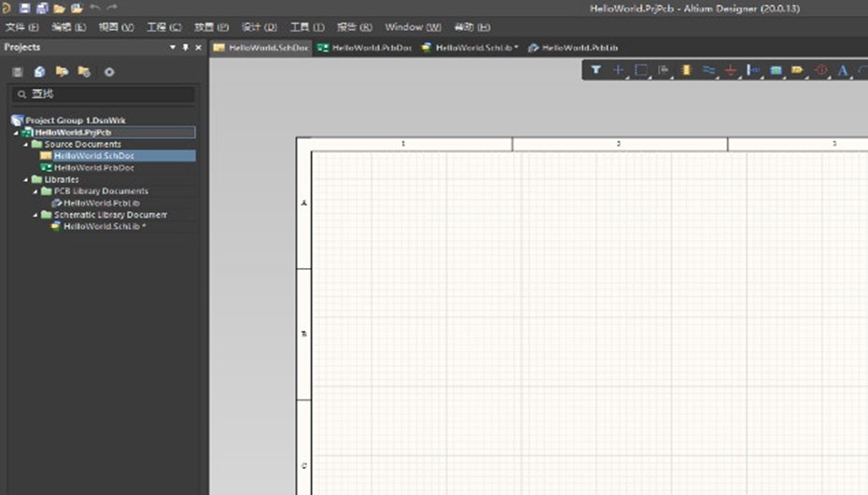Switch to HelloWorld.SchDoc tab
Screen dimensions: 868x495
261,49
